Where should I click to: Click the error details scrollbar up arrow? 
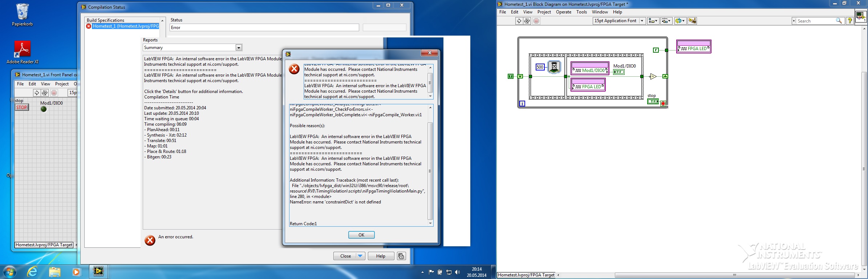(x=430, y=108)
